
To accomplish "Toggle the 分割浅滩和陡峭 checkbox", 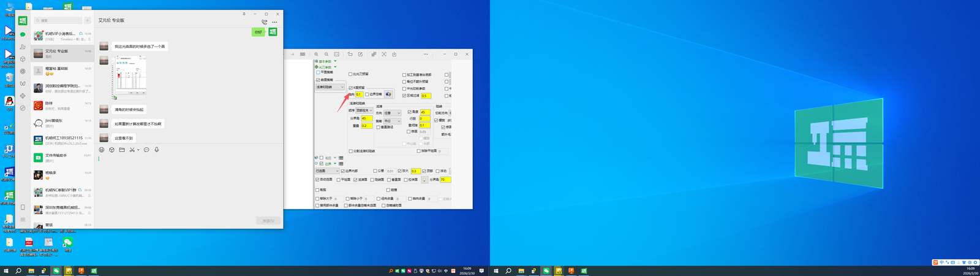I will [x=351, y=151].
